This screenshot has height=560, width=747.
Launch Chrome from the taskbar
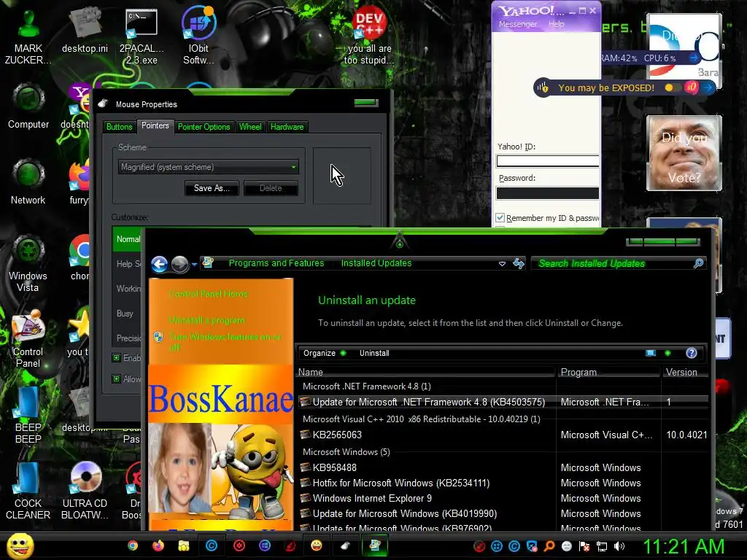[x=133, y=545]
